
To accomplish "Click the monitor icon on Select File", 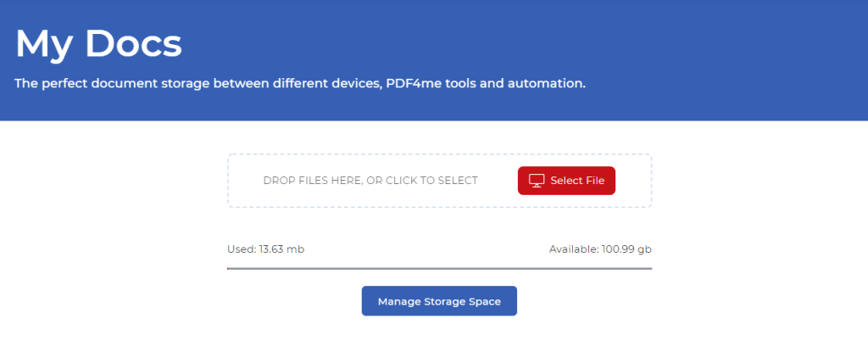I will click(x=537, y=181).
